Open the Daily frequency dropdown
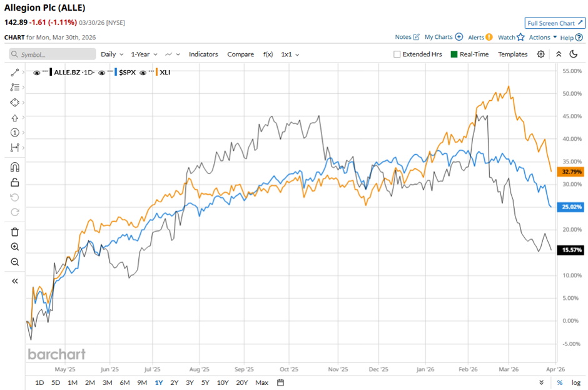588x390 pixels. (x=112, y=54)
